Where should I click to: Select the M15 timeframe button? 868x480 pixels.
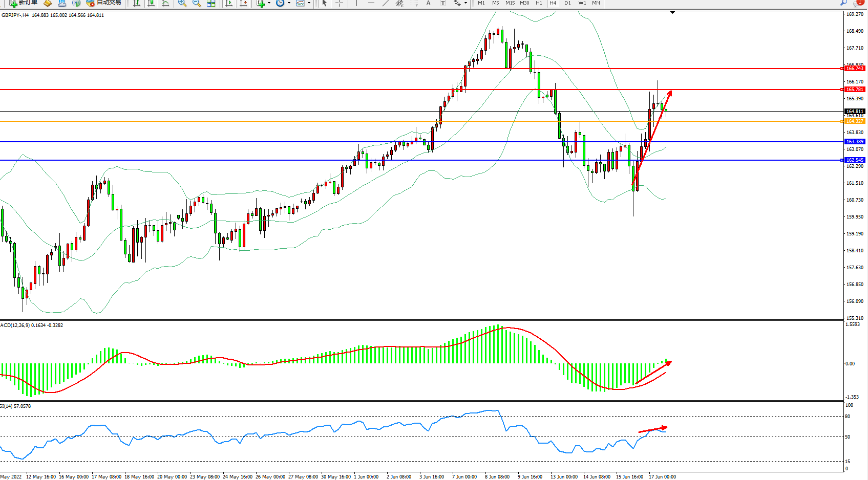click(x=510, y=3)
